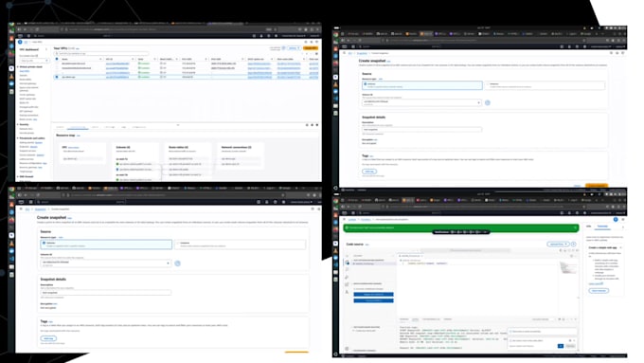
Task: Click the Find VPCs search field
Action: (x=101, y=53)
